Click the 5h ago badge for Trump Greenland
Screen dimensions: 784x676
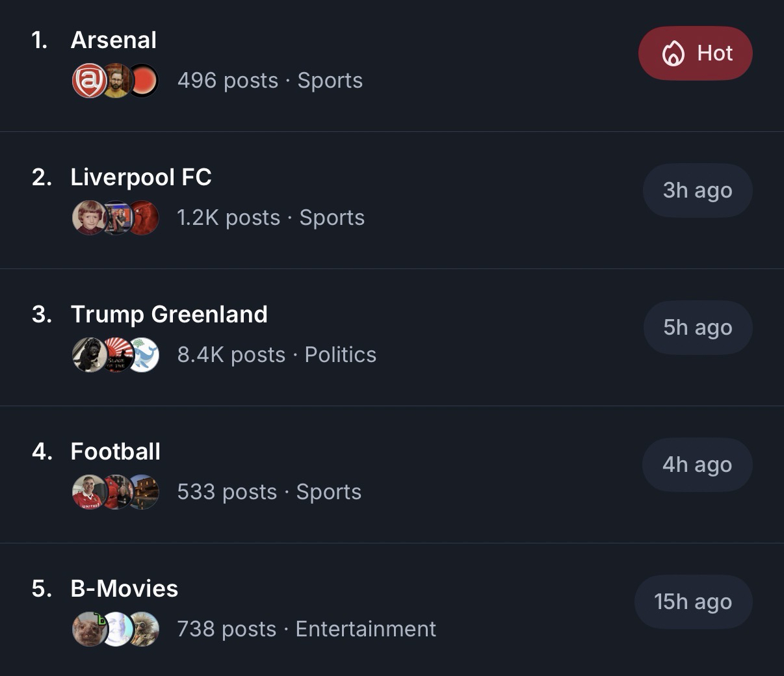698,328
